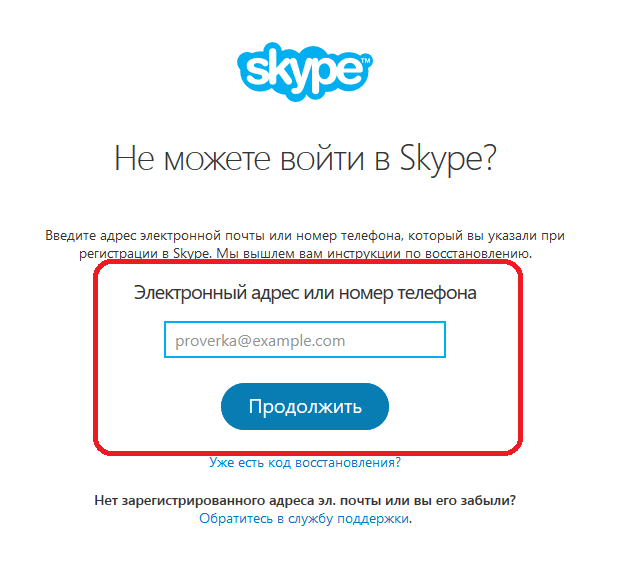Click the Продолжить button
Image resolution: width=624 pixels, height=584 pixels.
click(x=305, y=406)
